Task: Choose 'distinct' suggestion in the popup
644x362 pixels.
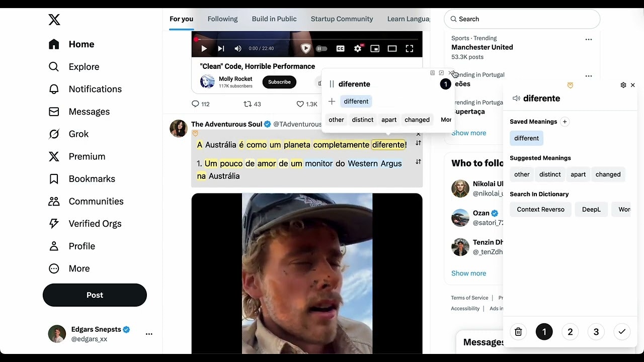Action: pos(363,120)
